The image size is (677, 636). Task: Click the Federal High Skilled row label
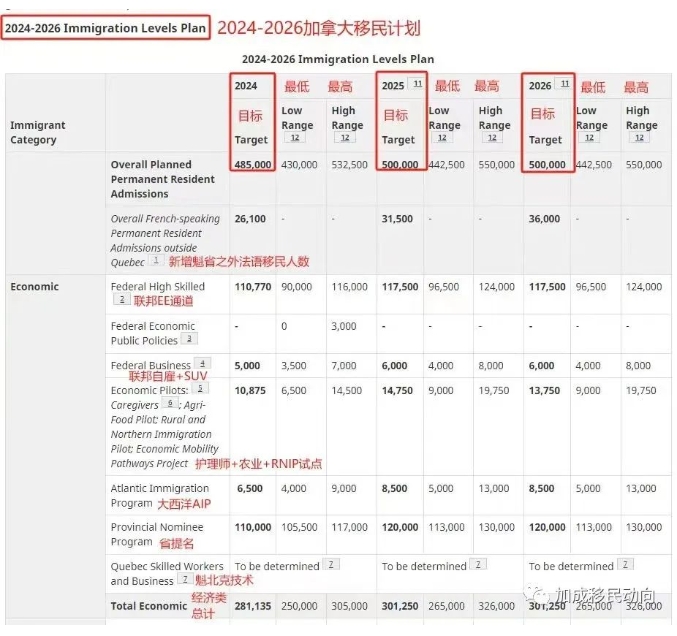pyautogui.click(x=158, y=287)
